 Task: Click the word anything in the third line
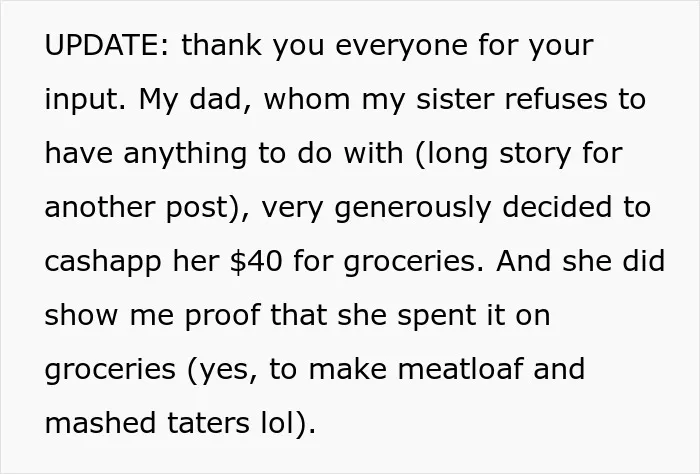tap(185, 155)
